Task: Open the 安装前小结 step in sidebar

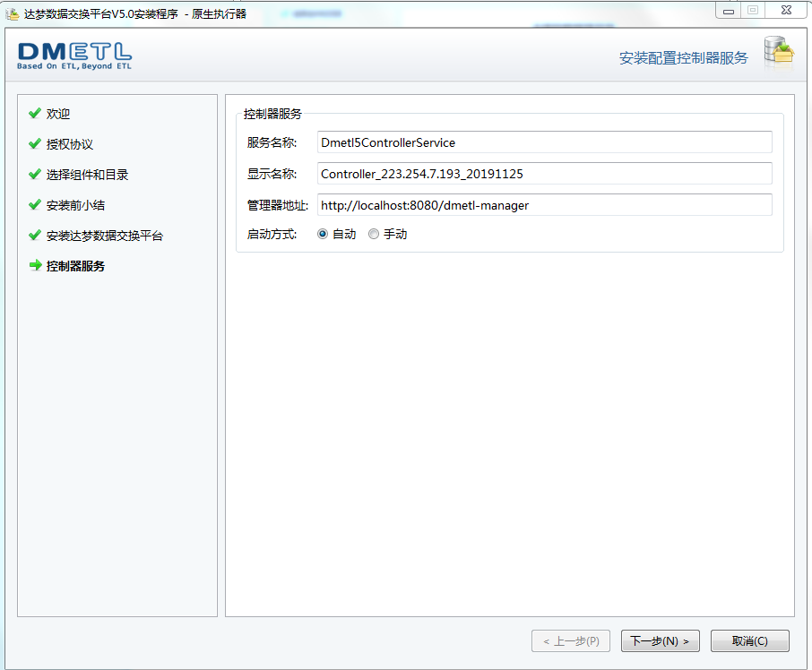Action: (x=75, y=205)
